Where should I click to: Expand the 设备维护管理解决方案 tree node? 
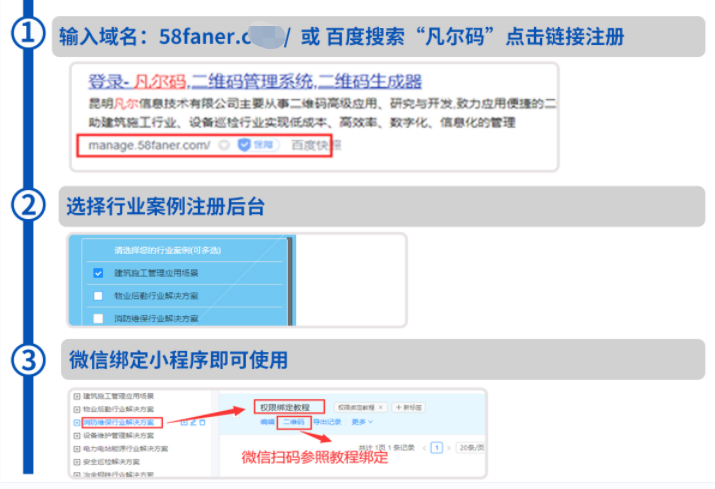click(x=77, y=436)
